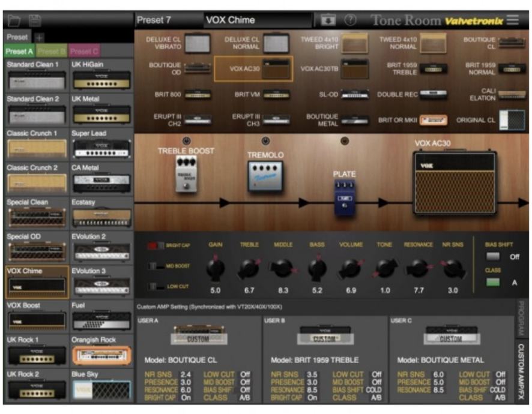Screen dimensions: 532x414
Task: Open the hamburger menu icon
Action: (512, 20)
